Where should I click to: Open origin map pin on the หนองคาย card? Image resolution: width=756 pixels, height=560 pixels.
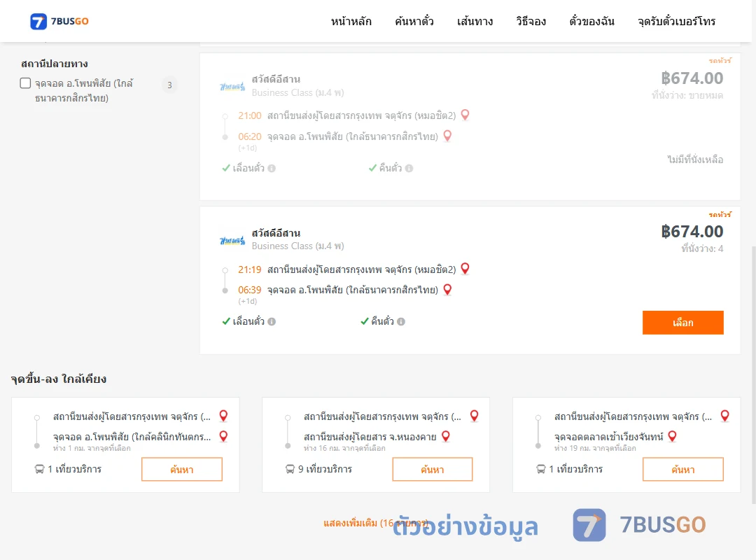pos(475,416)
